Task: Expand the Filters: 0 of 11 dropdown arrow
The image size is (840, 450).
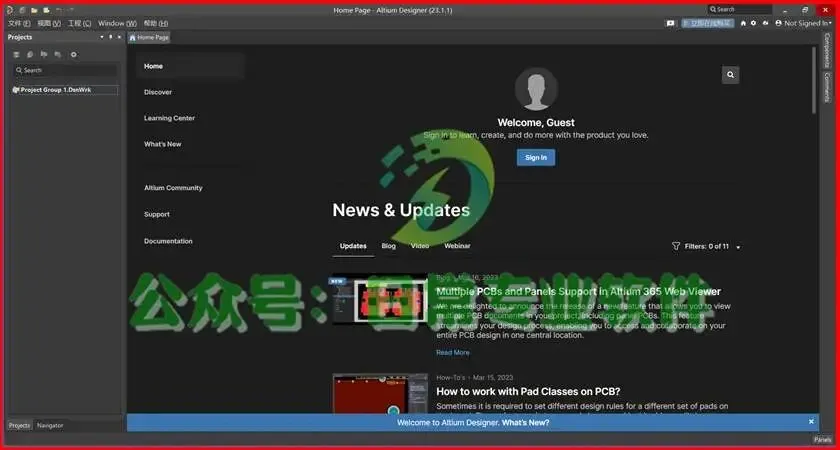Action: 738,247
